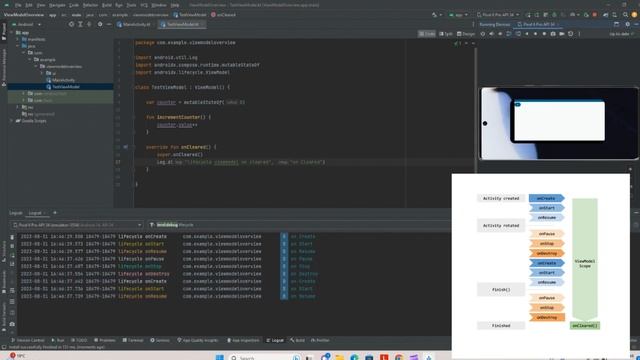This screenshot has height=360, width=640.
Task: Click the emulator volume up icon
Action: tap(491, 34)
